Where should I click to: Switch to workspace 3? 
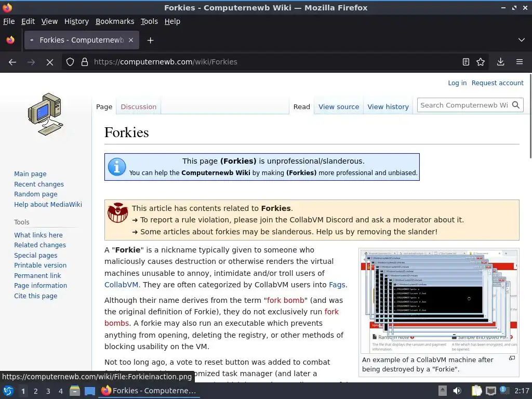48,391
